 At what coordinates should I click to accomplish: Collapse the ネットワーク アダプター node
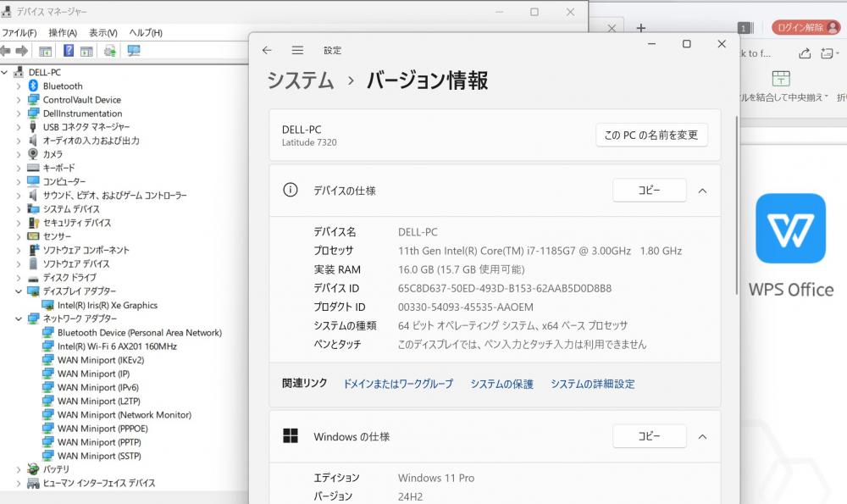click(x=19, y=318)
